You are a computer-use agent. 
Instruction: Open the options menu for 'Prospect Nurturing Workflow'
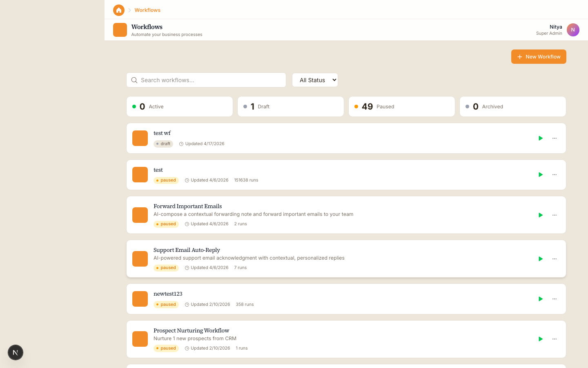coord(555,339)
